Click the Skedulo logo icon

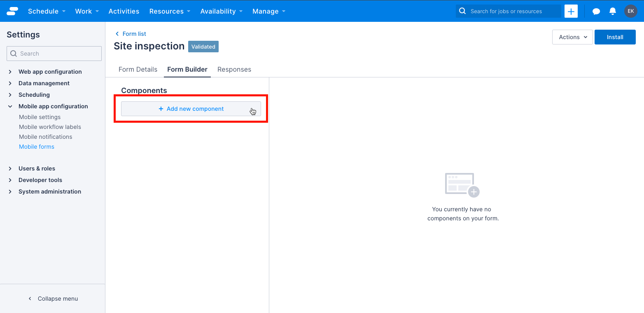pos(12,11)
